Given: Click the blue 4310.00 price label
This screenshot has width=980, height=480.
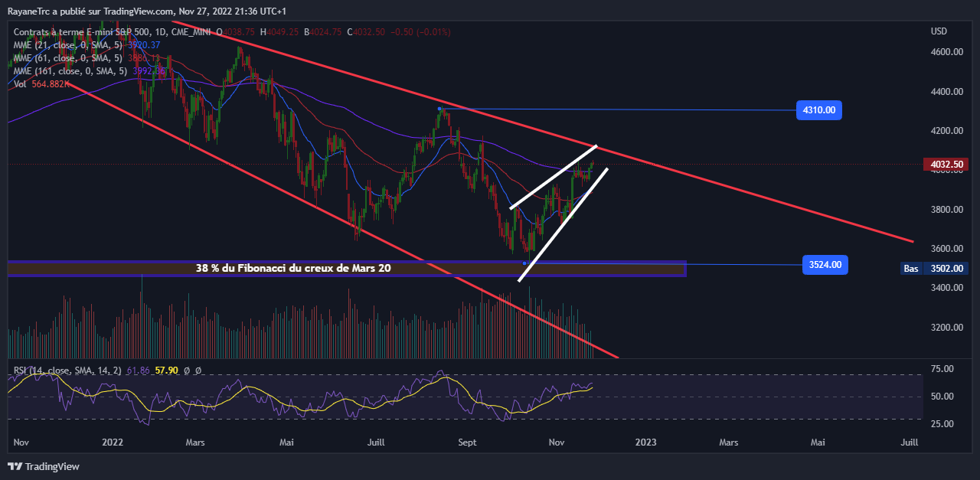Looking at the screenshot, I should point(819,110).
